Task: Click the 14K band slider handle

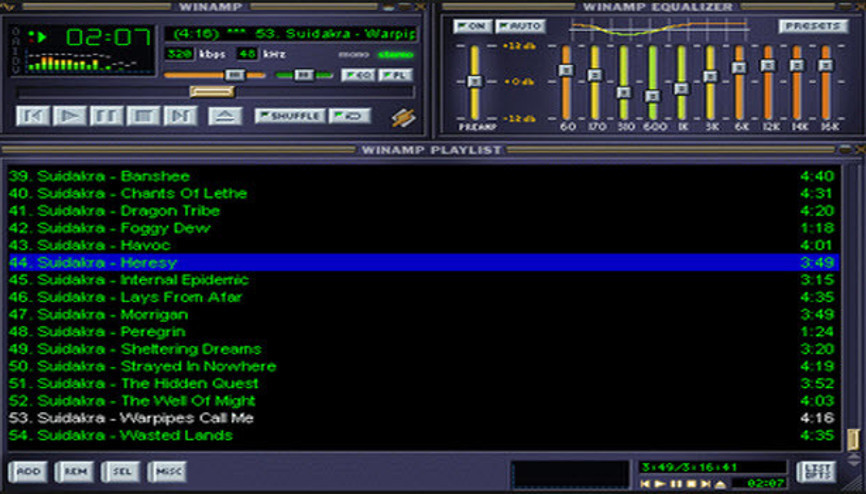Action: coord(796,65)
